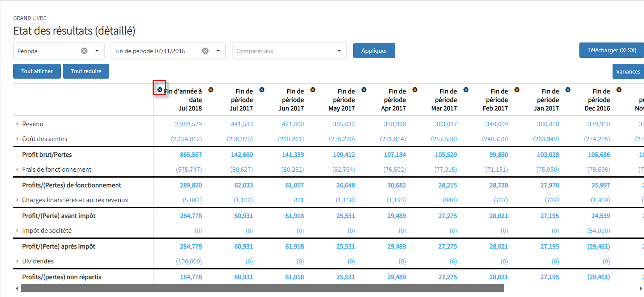644x297 pixels.
Task: Remove the Apr 2017 period column
Action: (364, 90)
